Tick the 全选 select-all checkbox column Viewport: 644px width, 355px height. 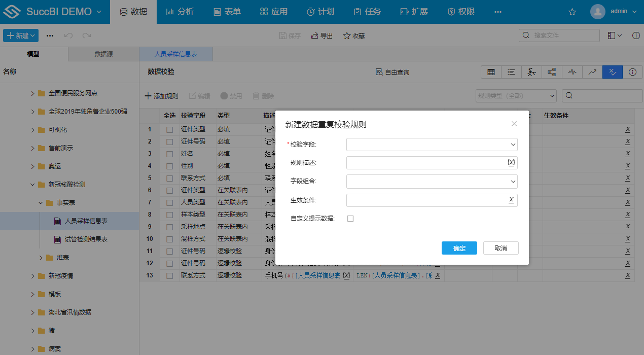coord(169,116)
